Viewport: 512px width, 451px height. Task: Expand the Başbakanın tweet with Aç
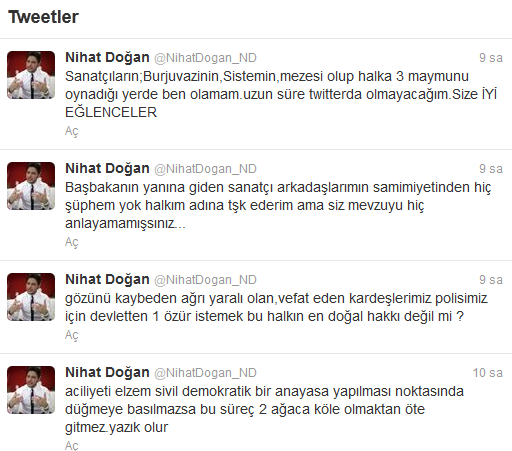(72, 242)
